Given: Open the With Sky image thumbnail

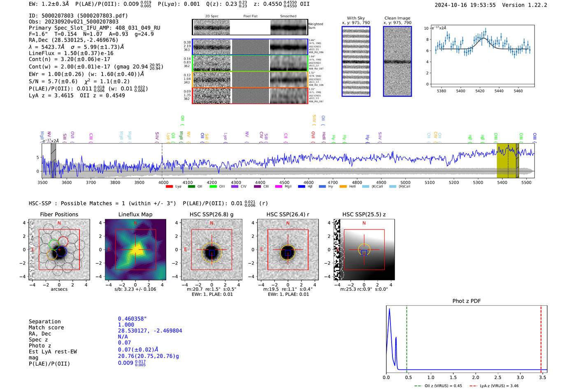Looking at the screenshot, I should click(356, 61).
